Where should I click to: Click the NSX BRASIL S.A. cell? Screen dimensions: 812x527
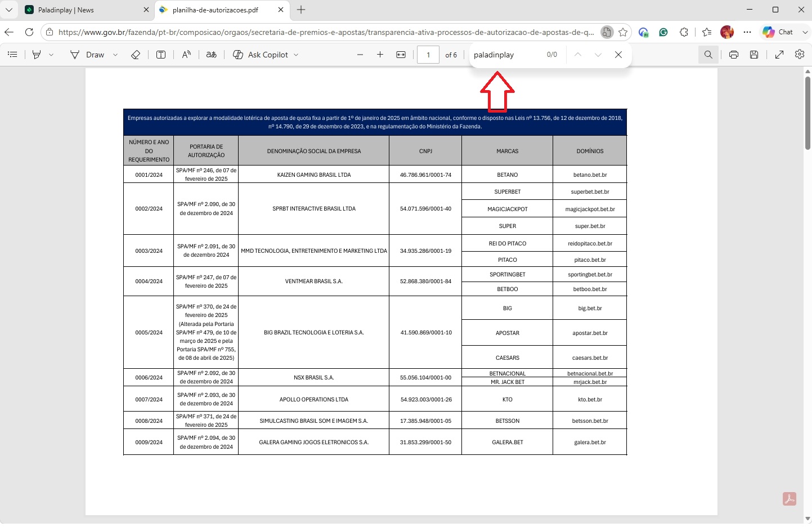pos(314,377)
